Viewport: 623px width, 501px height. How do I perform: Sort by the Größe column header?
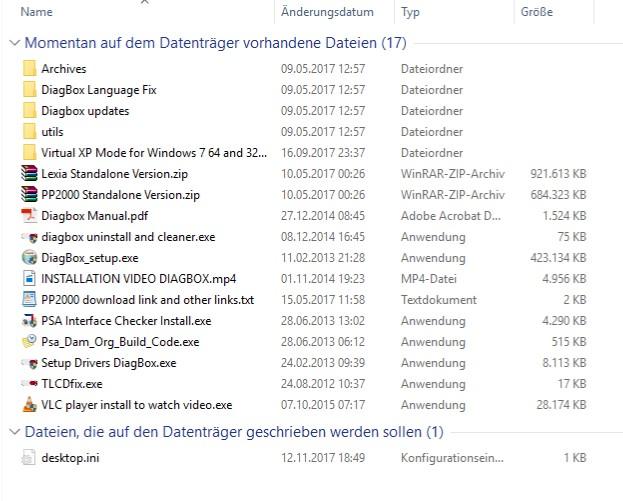coord(537,12)
